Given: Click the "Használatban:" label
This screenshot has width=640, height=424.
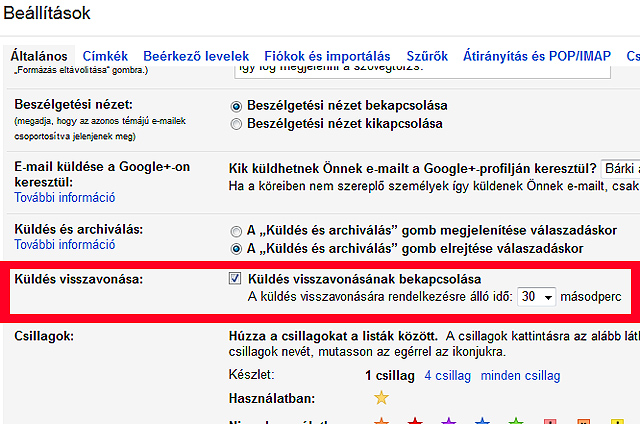Looking at the screenshot, I should [x=272, y=398].
